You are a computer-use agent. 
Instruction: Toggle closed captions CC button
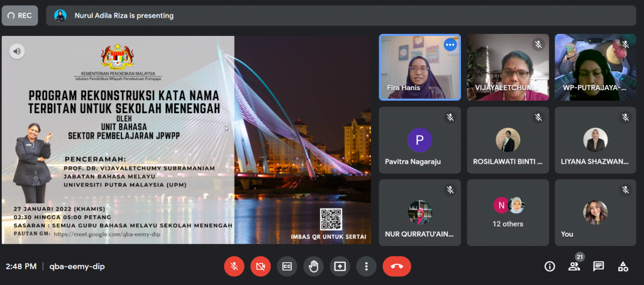point(287,266)
